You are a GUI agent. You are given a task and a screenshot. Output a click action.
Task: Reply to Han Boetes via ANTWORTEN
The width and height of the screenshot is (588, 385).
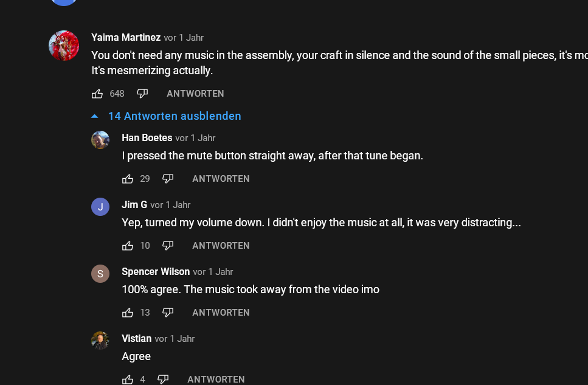[x=221, y=179]
